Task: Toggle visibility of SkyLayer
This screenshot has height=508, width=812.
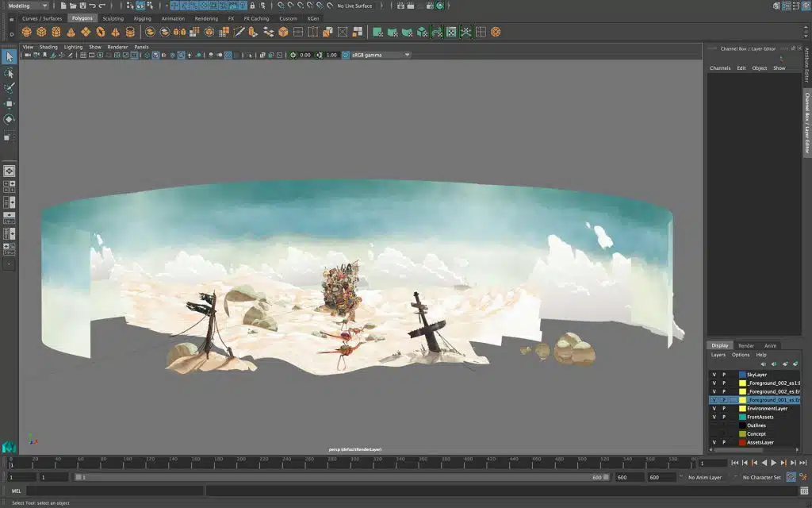Action: (714, 375)
